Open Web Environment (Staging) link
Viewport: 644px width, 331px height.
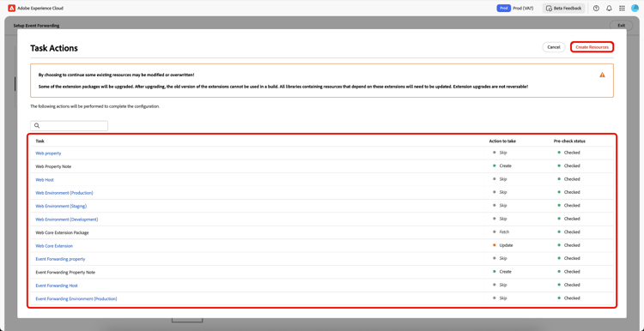coord(61,206)
